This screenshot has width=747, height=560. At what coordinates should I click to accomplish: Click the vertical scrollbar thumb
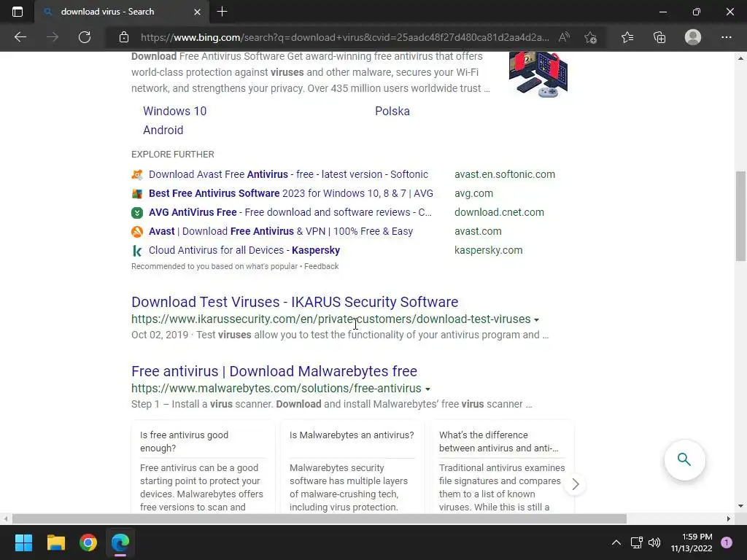[x=740, y=216]
